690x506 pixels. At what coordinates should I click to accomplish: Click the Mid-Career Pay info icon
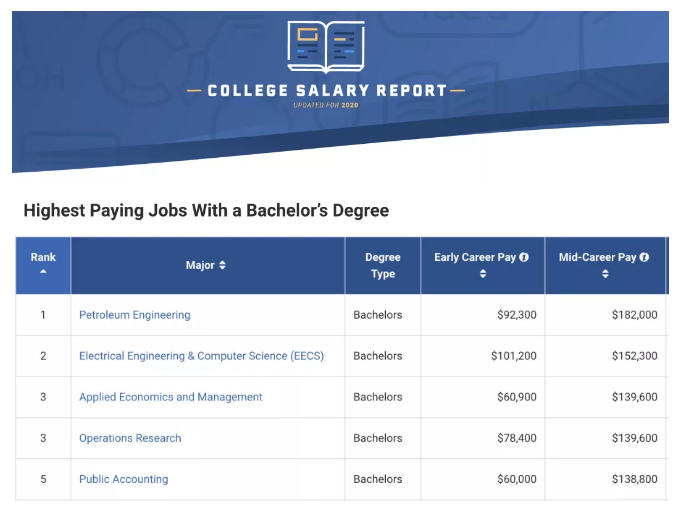[x=644, y=257]
